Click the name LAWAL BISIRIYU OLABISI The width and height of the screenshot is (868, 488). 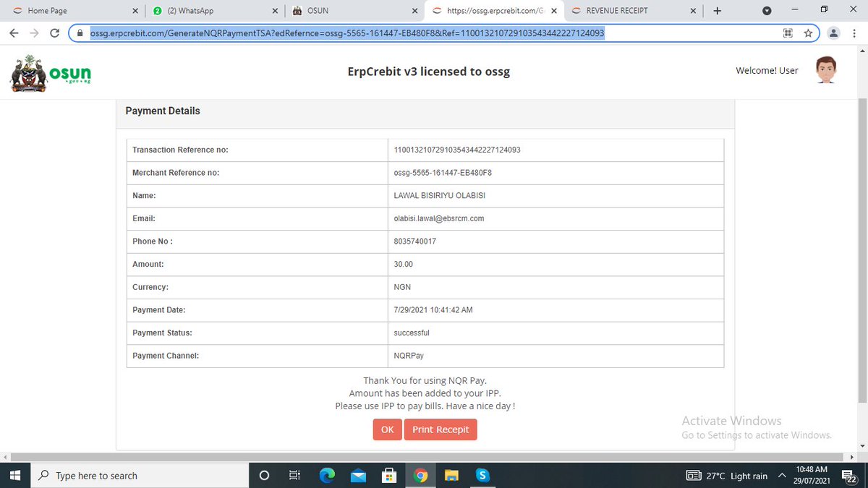441,196
